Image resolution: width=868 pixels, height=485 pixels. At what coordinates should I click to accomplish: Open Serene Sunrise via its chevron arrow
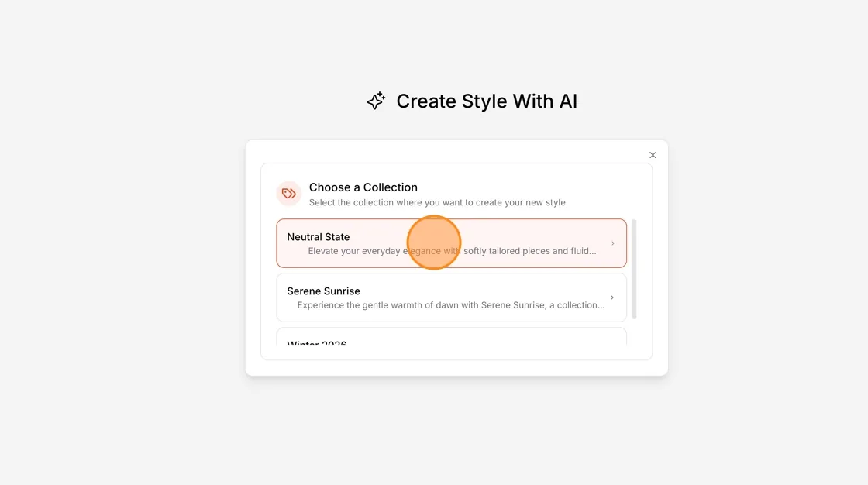(612, 298)
